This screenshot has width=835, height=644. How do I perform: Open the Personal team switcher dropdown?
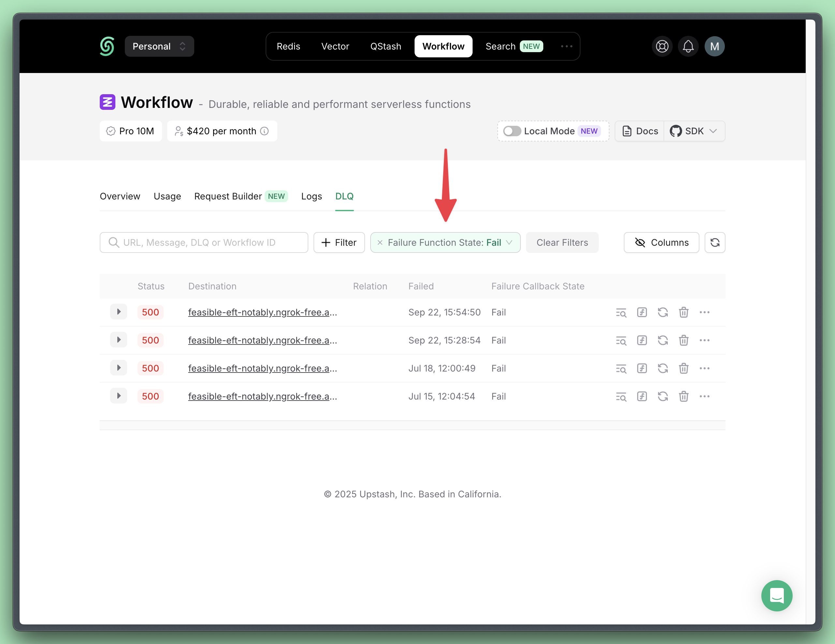[159, 46]
